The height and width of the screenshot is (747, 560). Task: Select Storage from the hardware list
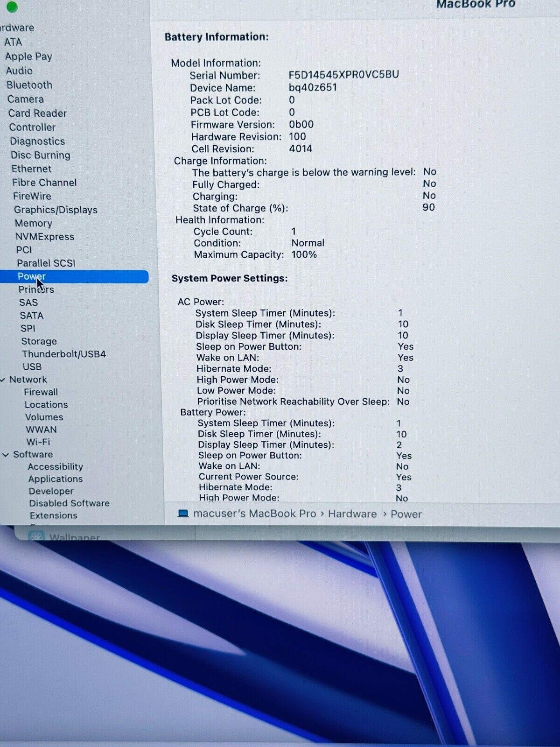[x=39, y=341]
